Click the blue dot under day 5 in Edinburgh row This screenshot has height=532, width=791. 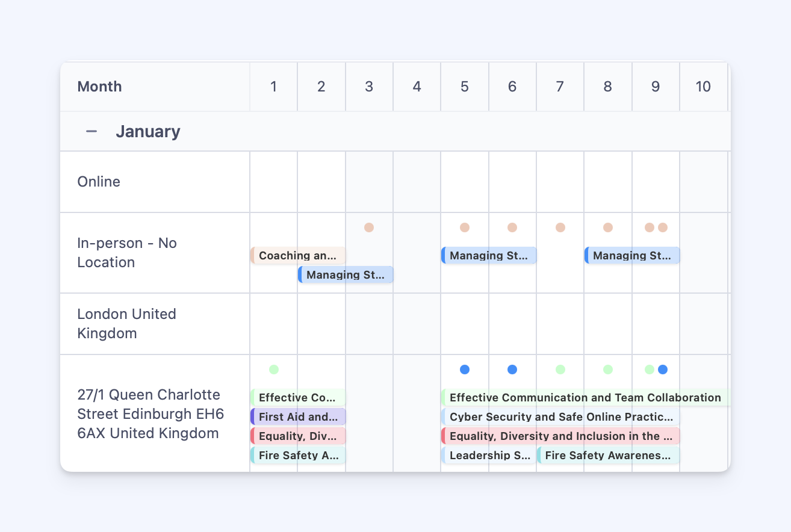coord(465,370)
